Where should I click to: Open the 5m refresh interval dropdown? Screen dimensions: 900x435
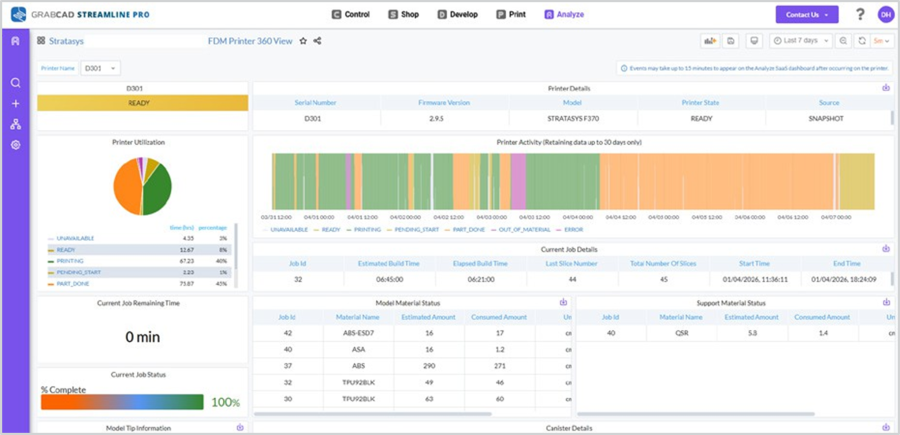tap(882, 41)
